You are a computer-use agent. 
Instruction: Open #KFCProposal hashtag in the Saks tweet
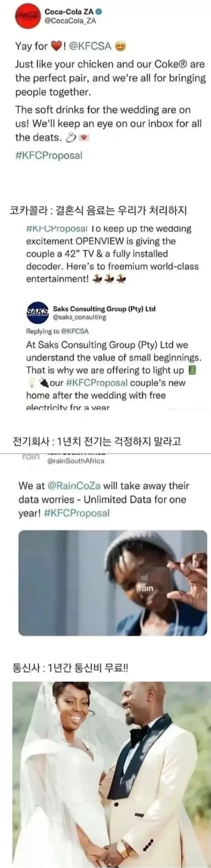[97, 383]
